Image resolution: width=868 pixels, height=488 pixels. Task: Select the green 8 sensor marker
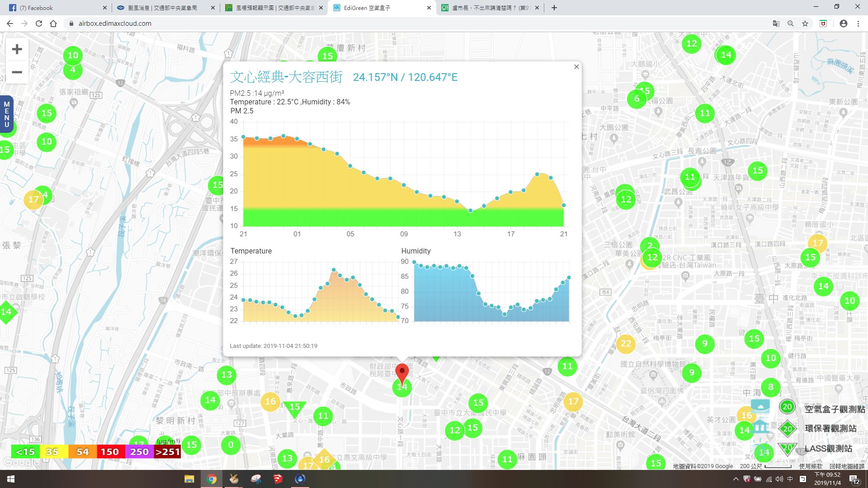771,387
